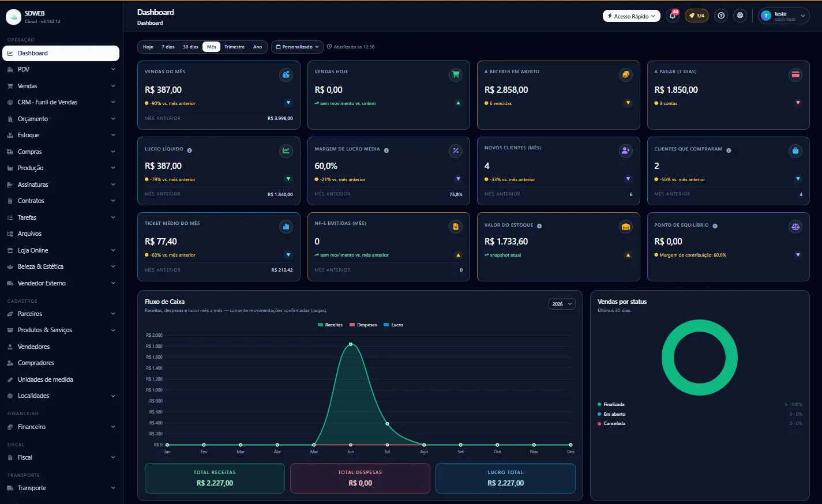Click the Vendas do Mês card icon
Viewport: 822px width, 504px height.
point(286,74)
